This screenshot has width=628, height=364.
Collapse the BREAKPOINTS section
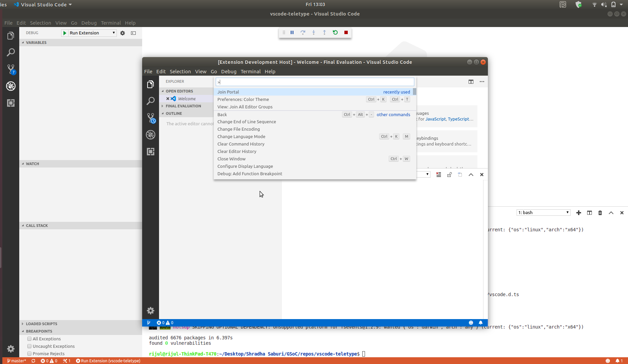pos(81,331)
